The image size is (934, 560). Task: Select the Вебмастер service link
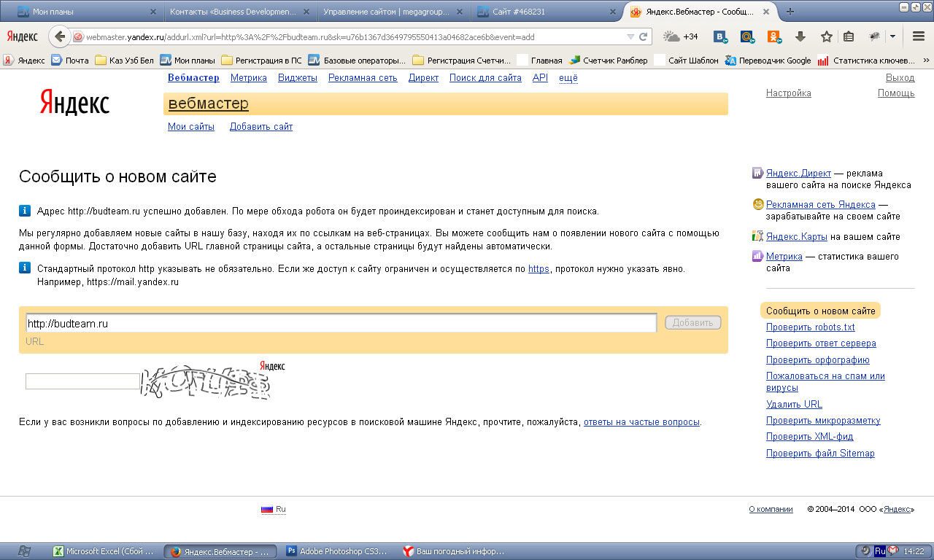(193, 78)
